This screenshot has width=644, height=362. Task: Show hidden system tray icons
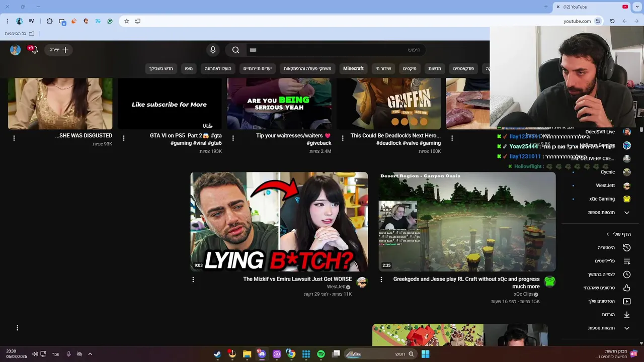pos(90,354)
